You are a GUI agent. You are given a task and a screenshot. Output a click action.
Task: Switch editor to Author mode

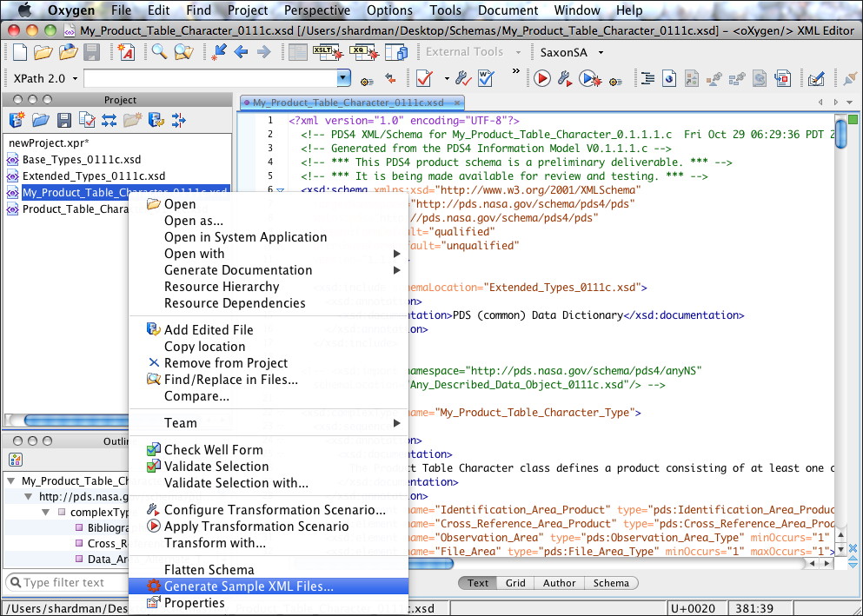click(559, 583)
